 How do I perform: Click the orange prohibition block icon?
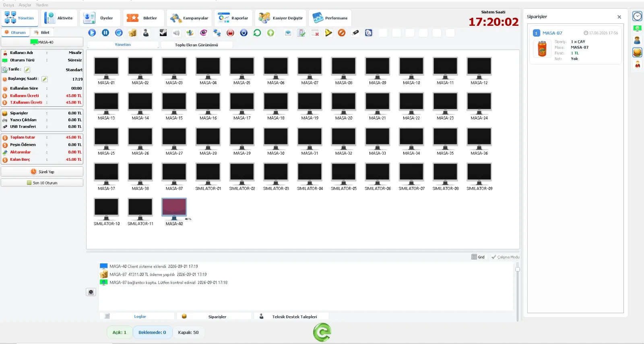[x=342, y=33]
